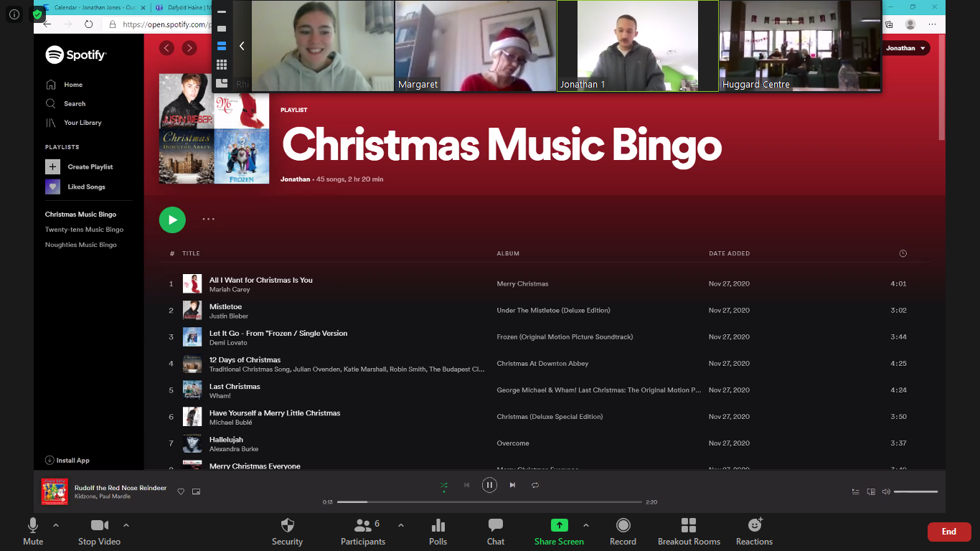The width and height of the screenshot is (980, 551).
Task: Open Zoom Participants panel
Action: click(x=363, y=532)
